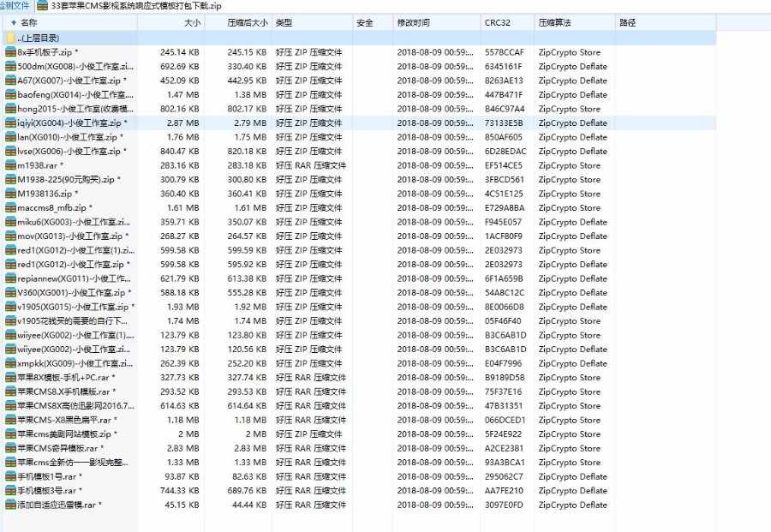Open the parent directory folder icon
Screen dimensions: 771x532
click(11, 38)
